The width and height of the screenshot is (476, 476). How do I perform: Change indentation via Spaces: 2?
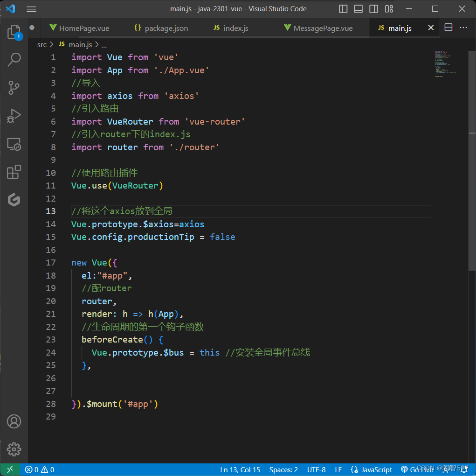pos(283,469)
